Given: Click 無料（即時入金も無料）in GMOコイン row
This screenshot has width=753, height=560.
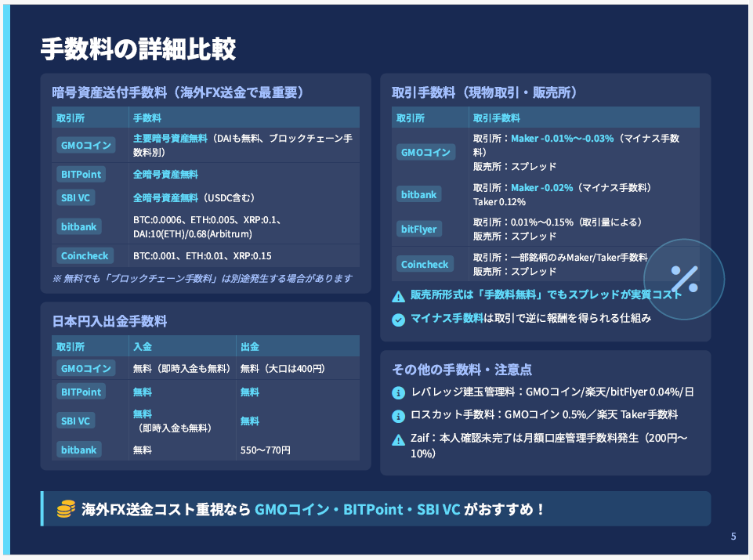Looking at the screenshot, I should 182,369.
